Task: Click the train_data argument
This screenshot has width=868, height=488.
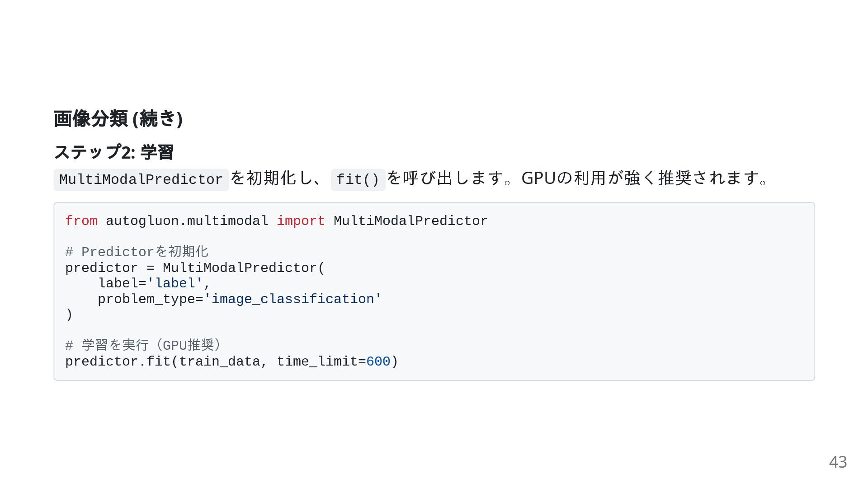Action: click(220, 361)
